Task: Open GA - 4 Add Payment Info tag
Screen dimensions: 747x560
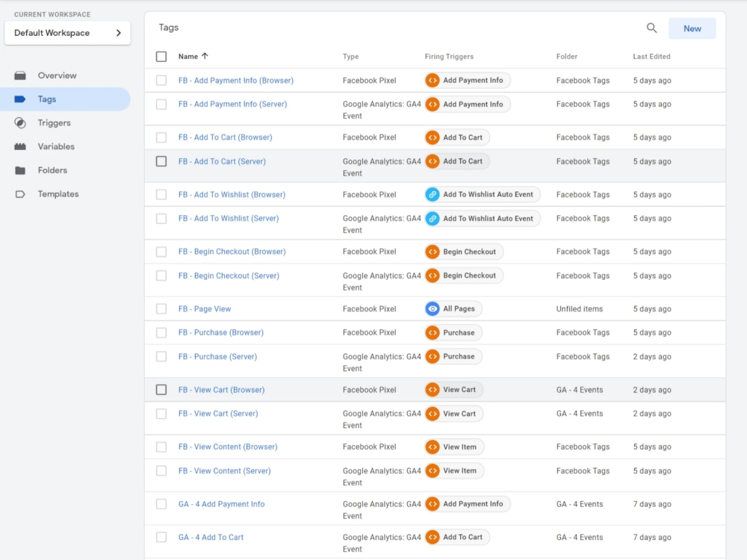Action: [222, 504]
